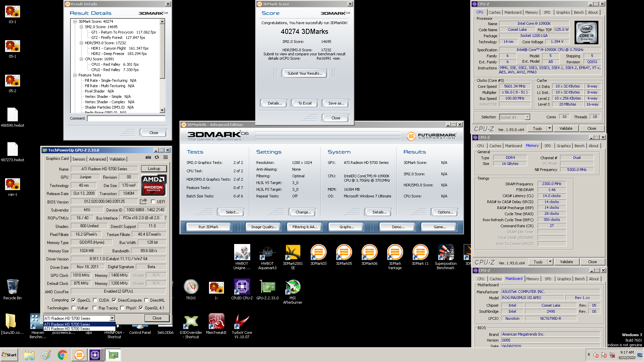Select the 3DMark 11 desktop shortcut

(x=420, y=255)
